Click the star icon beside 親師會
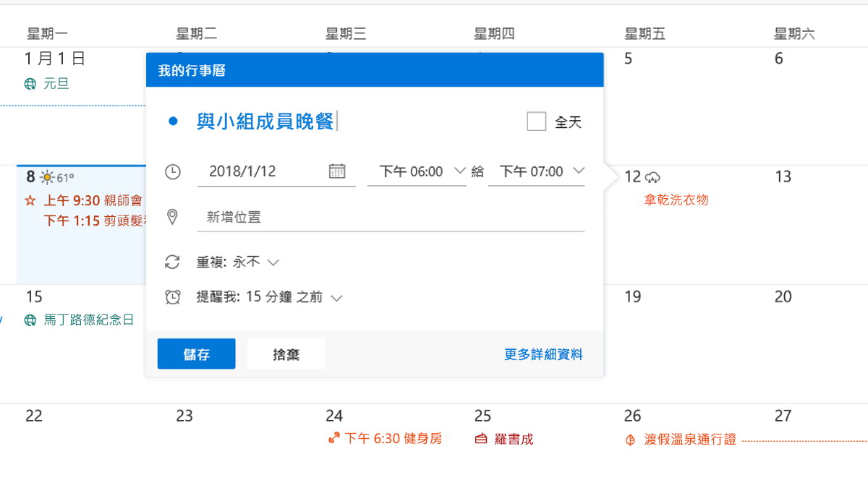This screenshot has width=868, height=488. coord(30,200)
